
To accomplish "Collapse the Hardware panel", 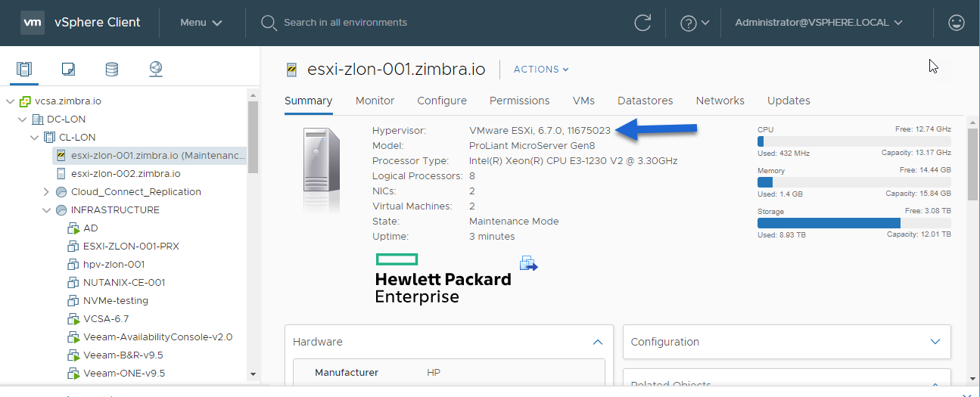I will pos(598,342).
